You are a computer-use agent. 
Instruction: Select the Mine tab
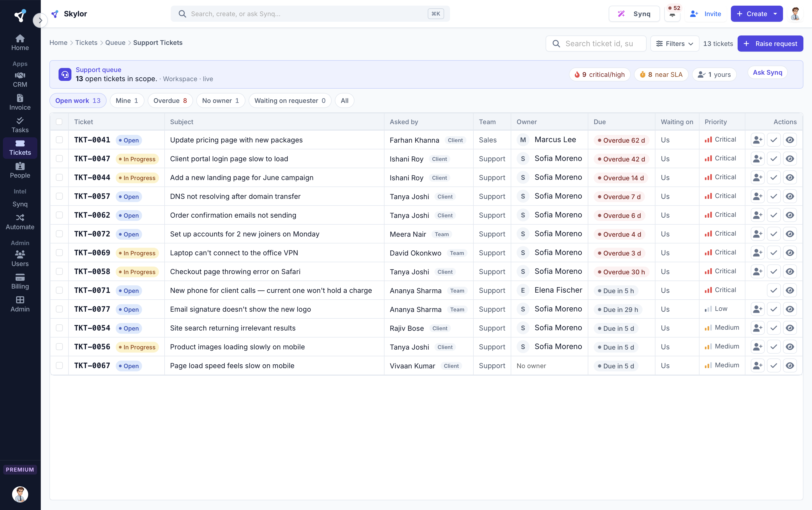(127, 100)
